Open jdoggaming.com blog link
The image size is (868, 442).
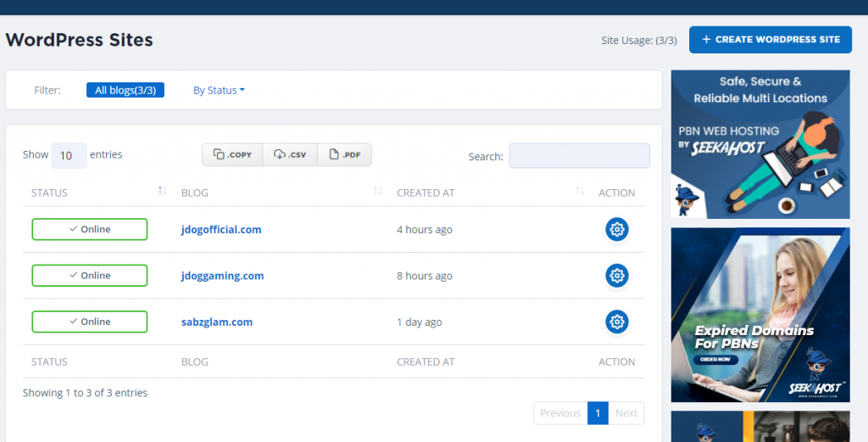tap(223, 276)
